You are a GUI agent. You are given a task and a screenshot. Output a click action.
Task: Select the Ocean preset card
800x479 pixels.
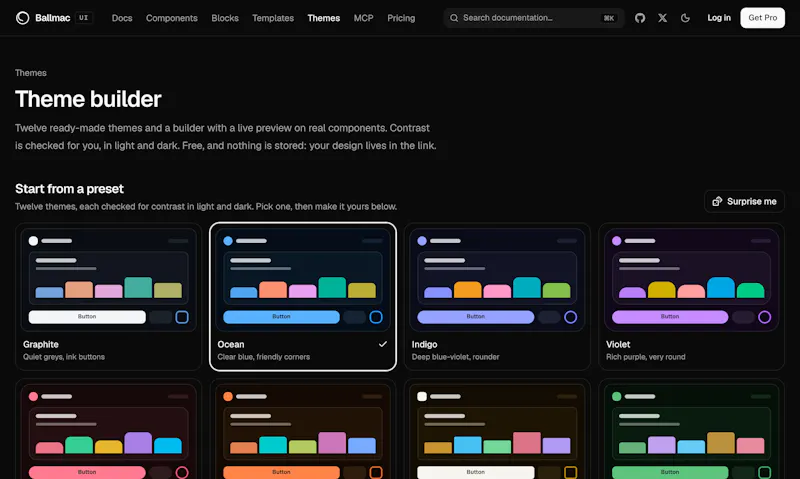303,296
